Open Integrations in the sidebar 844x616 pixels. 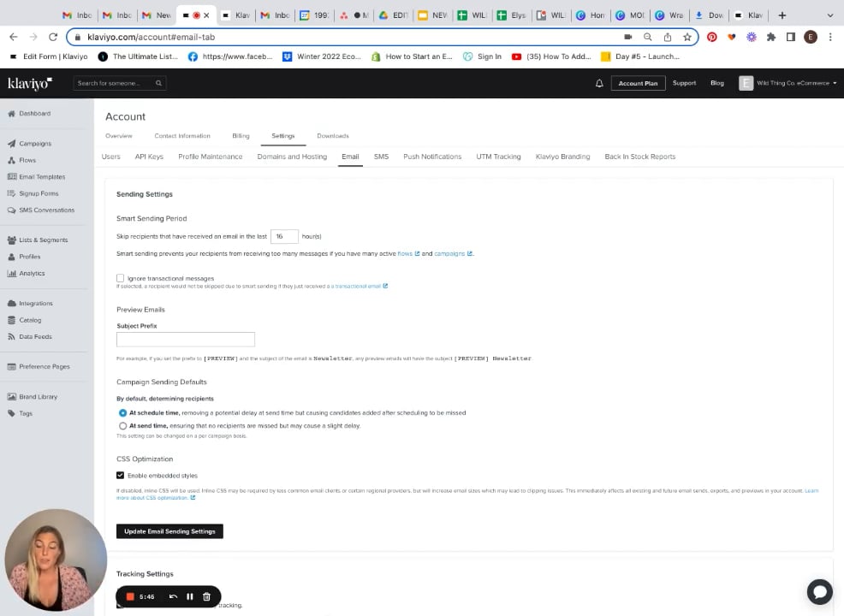click(x=30, y=304)
